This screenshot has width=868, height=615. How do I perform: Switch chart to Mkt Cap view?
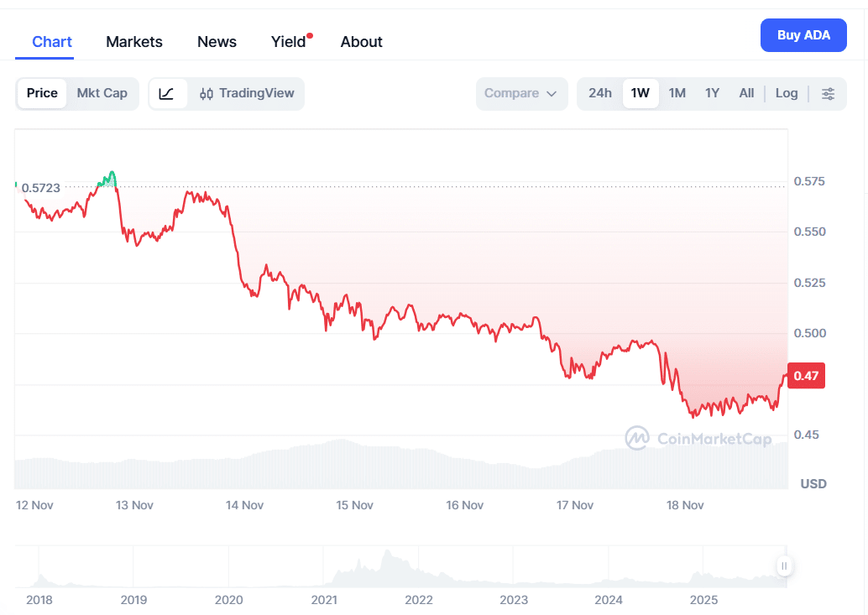coord(102,93)
